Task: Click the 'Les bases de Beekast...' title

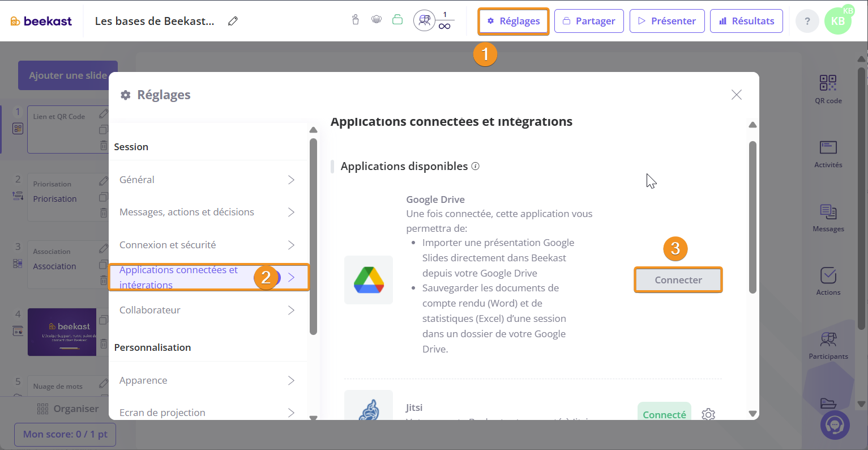Action: point(155,21)
